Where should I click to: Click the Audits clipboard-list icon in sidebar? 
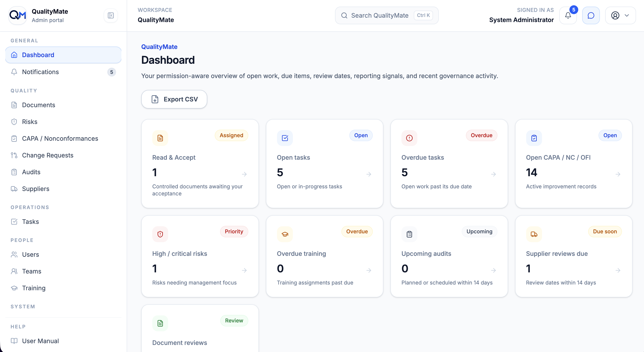point(14,172)
